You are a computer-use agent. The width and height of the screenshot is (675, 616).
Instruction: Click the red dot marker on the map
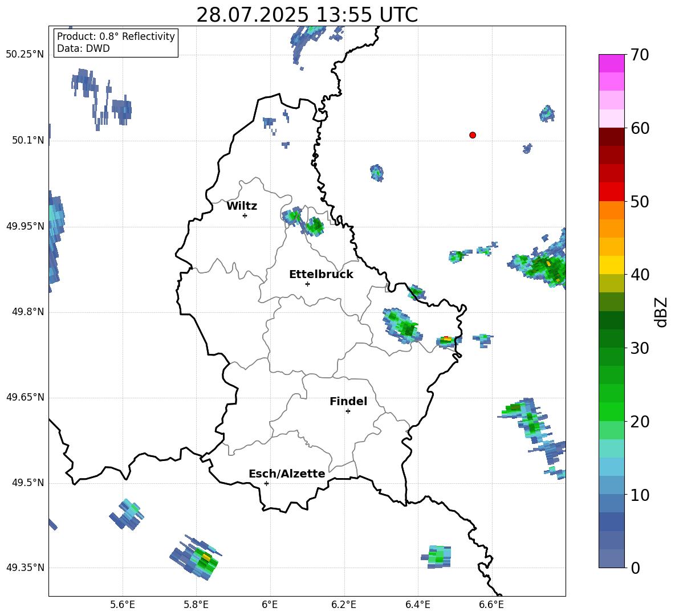pos(473,135)
